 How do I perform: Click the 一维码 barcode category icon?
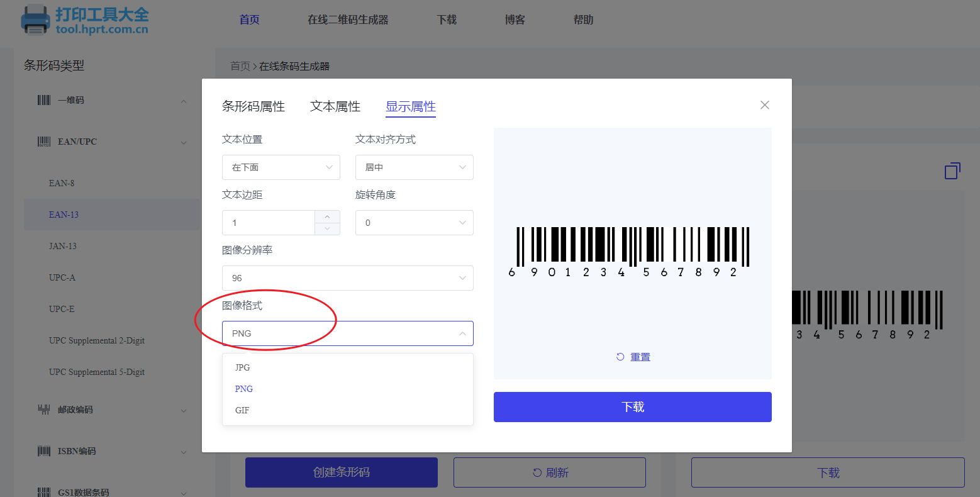click(44, 100)
